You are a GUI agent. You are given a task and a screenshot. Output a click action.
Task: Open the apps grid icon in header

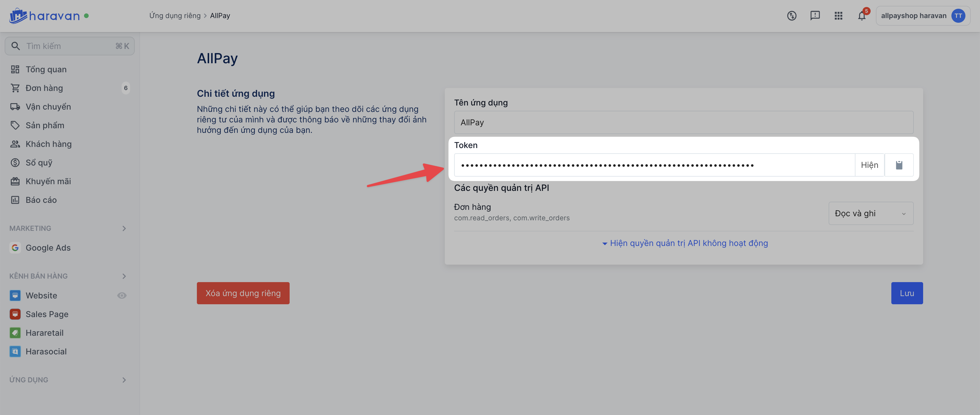coord(838,15)
